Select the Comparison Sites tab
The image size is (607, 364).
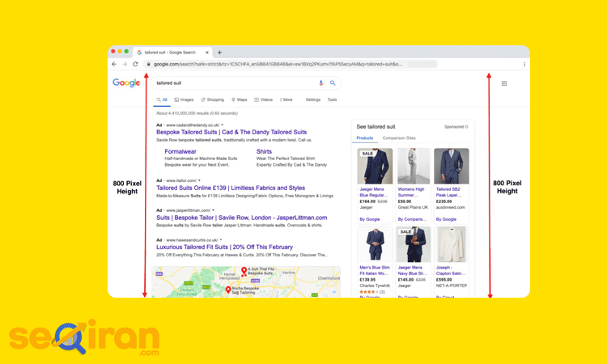click(399, 138)
